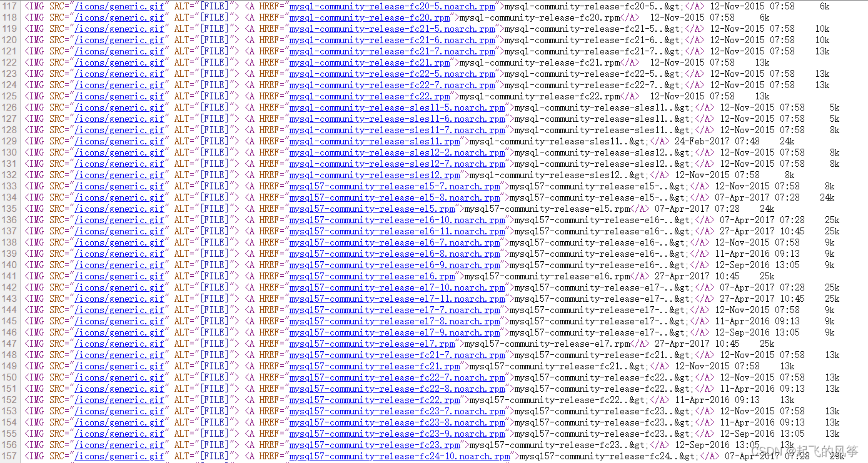The height and width of the screenshot is (463, 868).
Task: Open /icons/generic.gif link on line 141
Action: tap(119, 276)
